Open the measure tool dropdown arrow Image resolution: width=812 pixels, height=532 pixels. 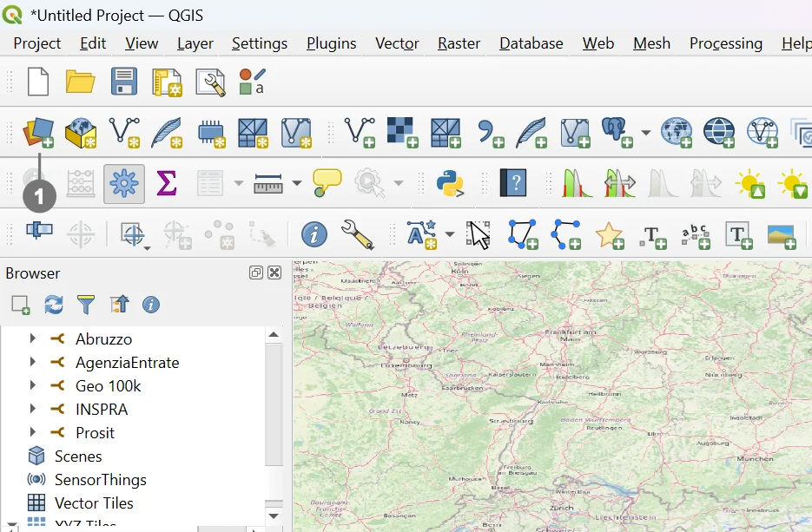(297, 183)
